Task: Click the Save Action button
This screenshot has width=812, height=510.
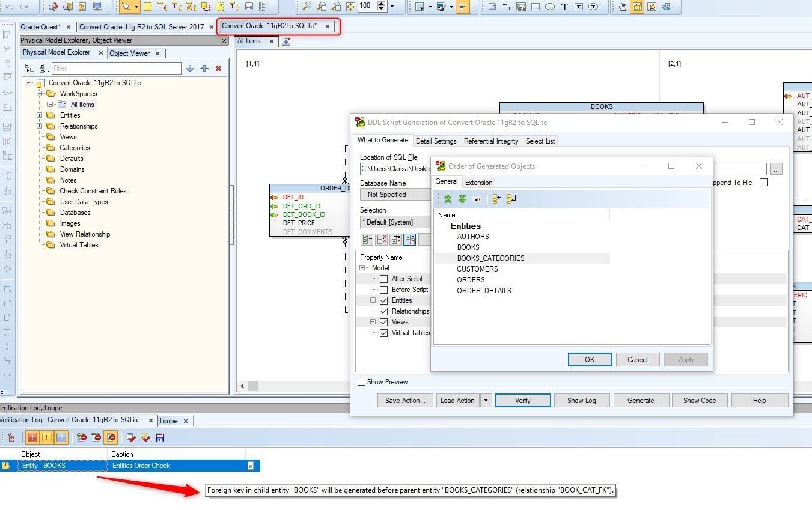Action: click(405, 401)
